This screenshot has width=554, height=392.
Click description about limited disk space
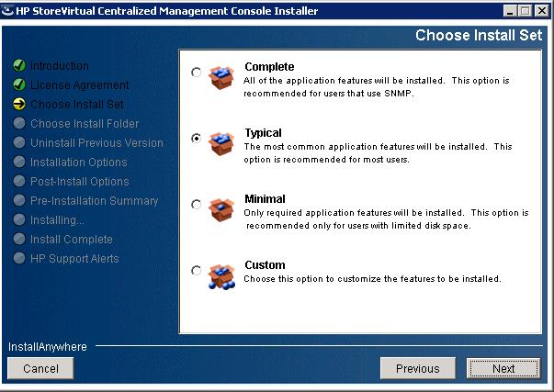pos(386,219)
